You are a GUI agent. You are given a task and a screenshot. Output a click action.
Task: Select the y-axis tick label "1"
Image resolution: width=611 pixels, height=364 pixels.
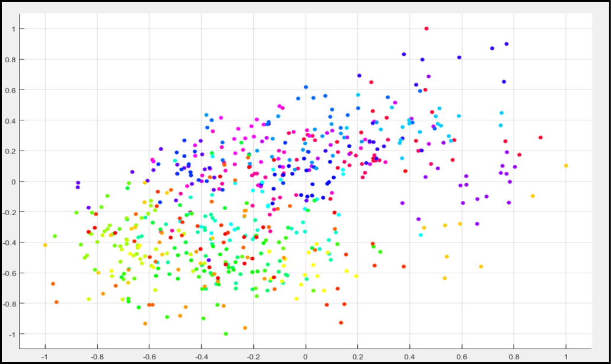pos(21,29)
